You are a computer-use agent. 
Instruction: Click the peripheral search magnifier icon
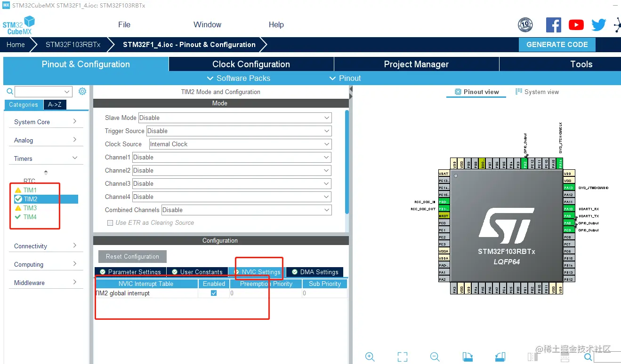click(10, 91)
